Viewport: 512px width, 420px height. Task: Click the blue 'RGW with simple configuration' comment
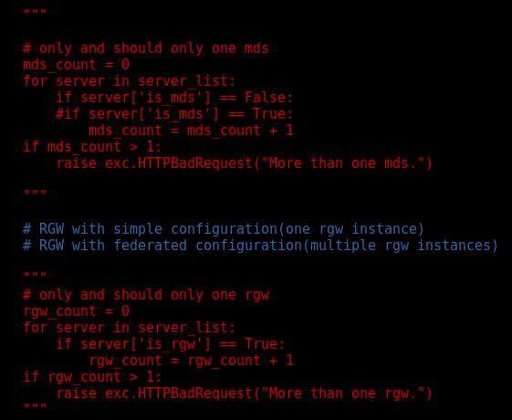tap(224, 229)
